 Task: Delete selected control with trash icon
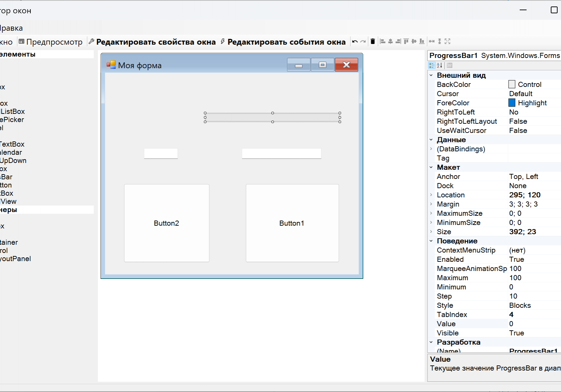pyautogui.click(x=373, y=42)
